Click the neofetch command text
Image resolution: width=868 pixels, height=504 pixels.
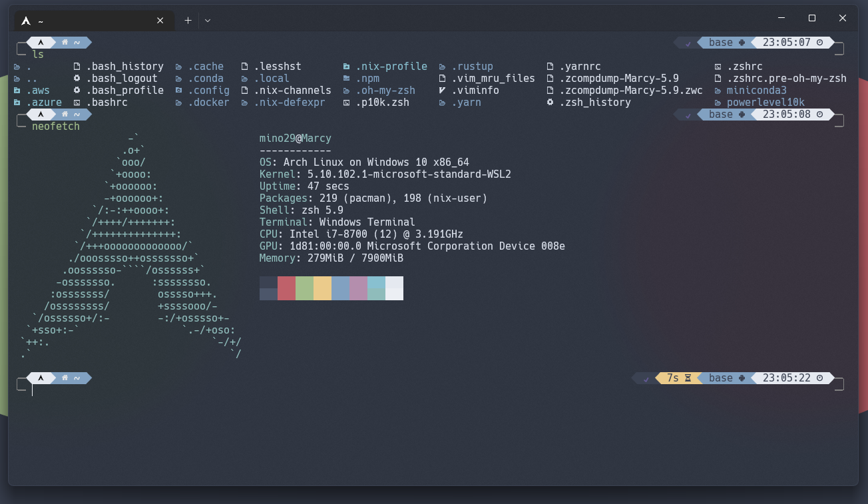tap(56, 126)
